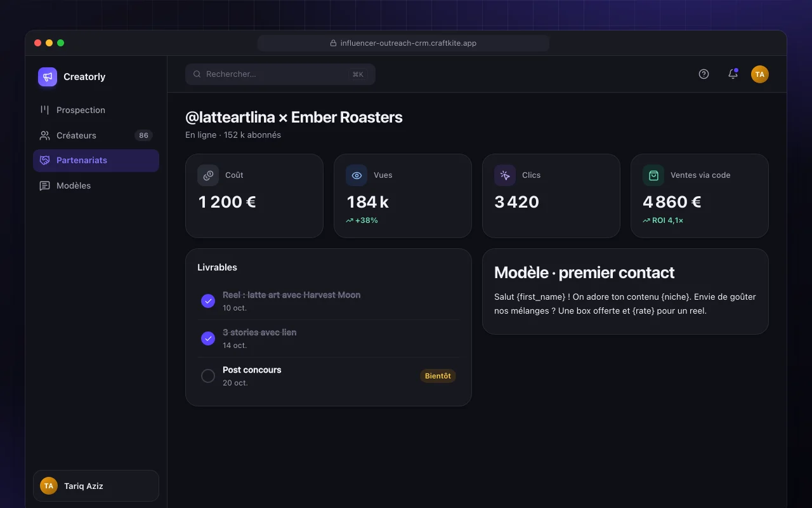Image resolution: width=812 pixels, height=508 pixels.
Task: Click the 3 420 clicks value
Action: [x=517, y=202]
